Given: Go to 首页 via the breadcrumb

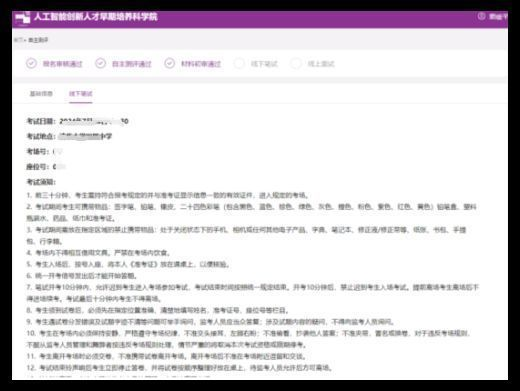Looking at the screenshot, I should (18, 40).
